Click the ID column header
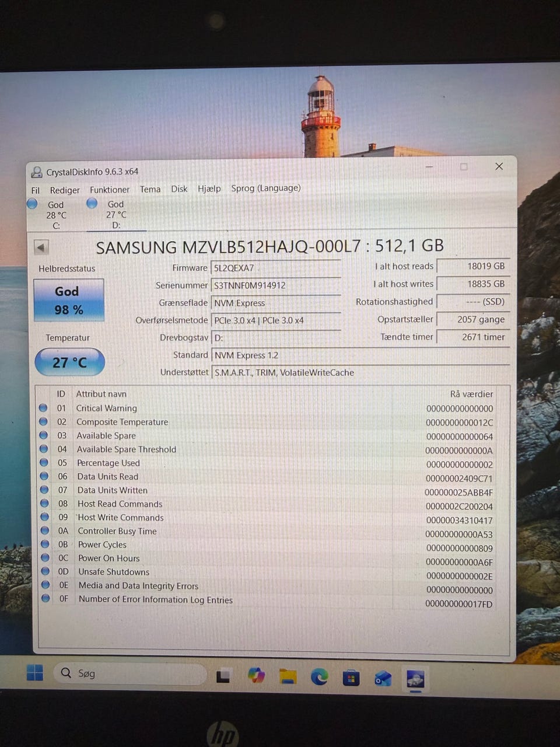This screenshot has width=560, height=747. [61, 394]
